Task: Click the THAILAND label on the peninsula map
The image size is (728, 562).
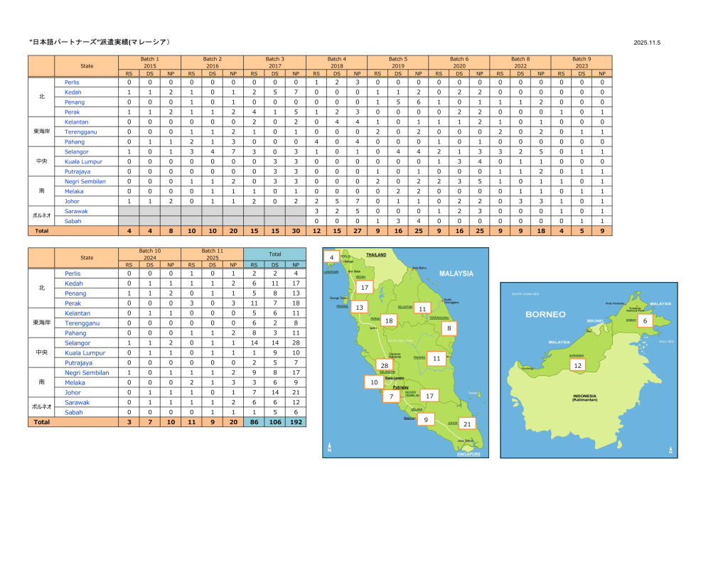Action: click(x=376, y=254)
